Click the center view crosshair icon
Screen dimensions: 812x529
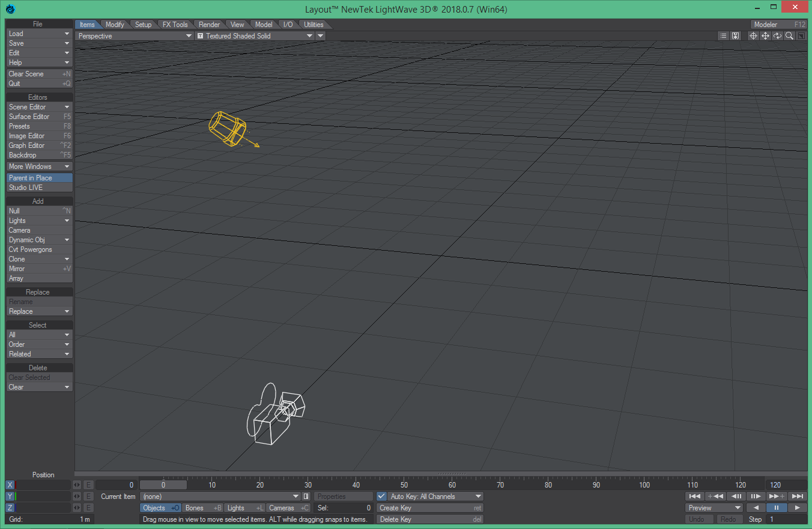[x=753, y=36]
